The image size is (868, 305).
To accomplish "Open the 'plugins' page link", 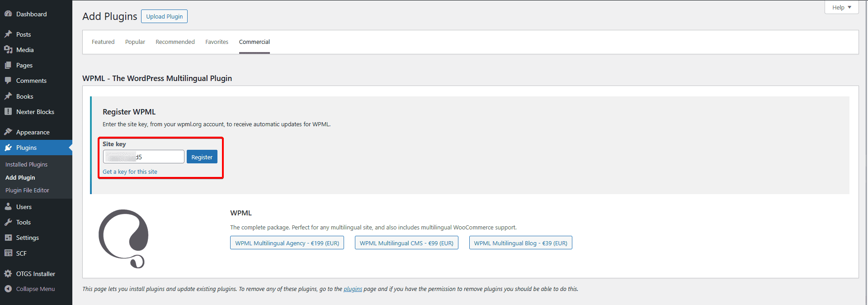I will (353, 289).
